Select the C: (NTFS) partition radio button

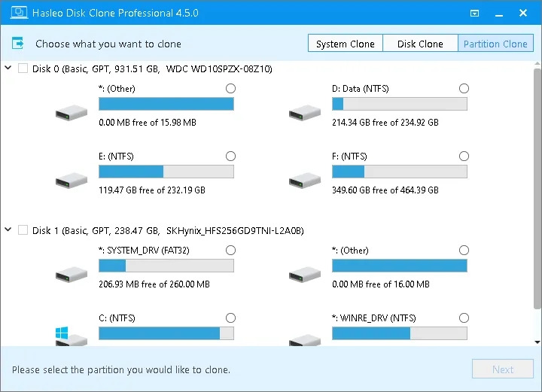click(230, 318)
